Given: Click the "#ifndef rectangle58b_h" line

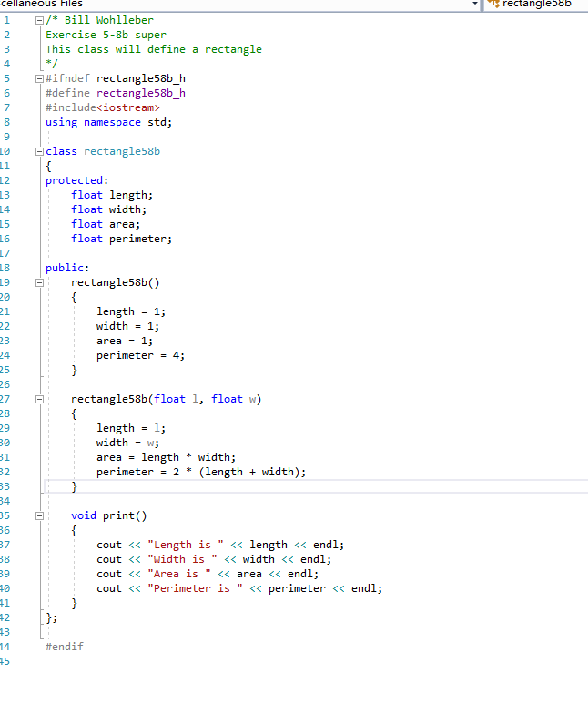Looking at the screenshot, I should 116,78.
